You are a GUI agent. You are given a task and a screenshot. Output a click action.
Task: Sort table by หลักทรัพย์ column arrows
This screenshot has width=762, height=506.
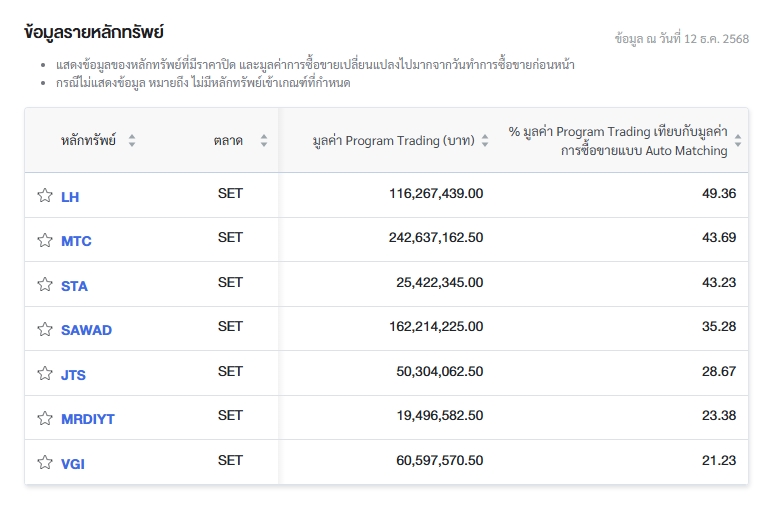132,141
